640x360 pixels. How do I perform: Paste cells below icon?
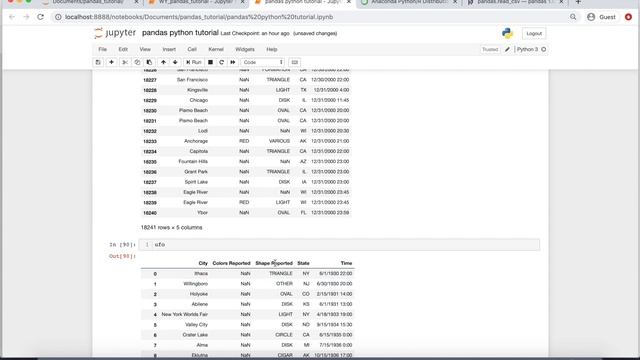[149, 62]
